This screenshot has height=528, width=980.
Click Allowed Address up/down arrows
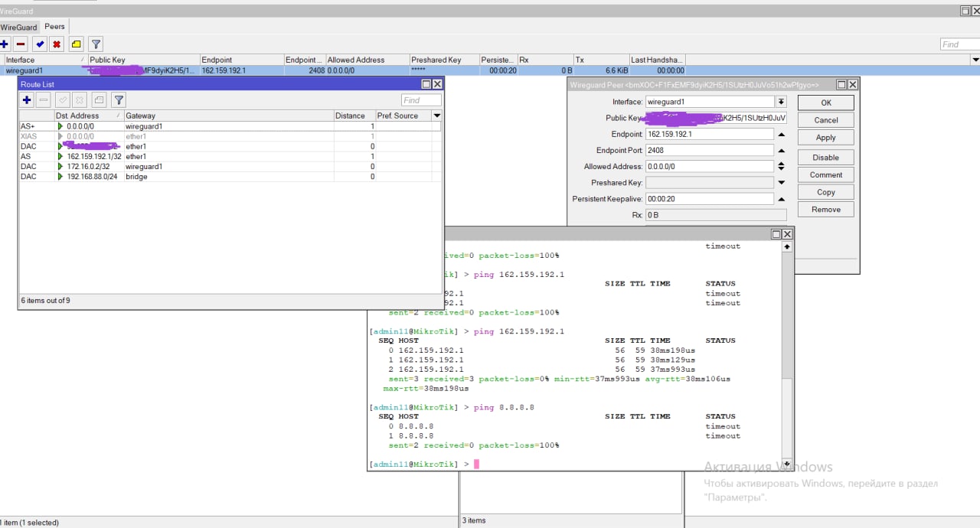point(781,166)
